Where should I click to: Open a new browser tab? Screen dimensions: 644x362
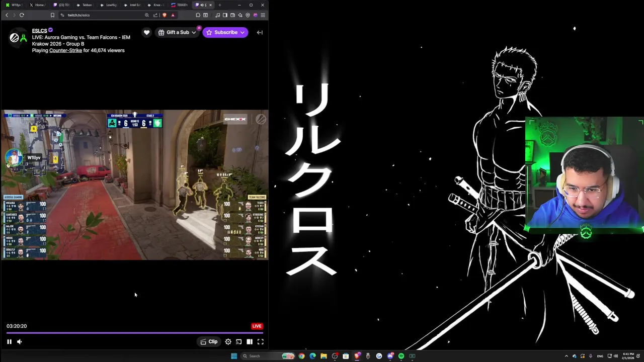click(220, 5)
